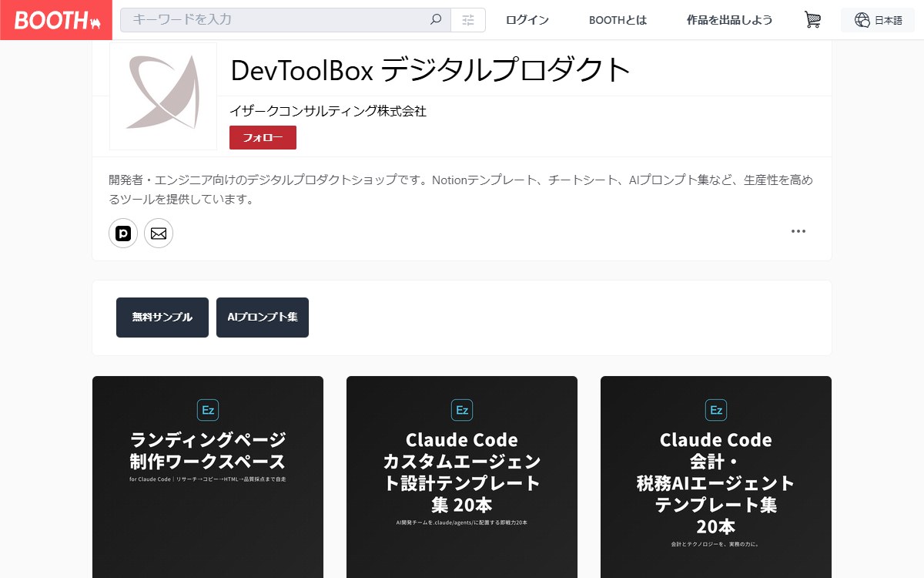924x578 pixels.
Task: Click the red フォロー button
Action: [x=263, y=138]
